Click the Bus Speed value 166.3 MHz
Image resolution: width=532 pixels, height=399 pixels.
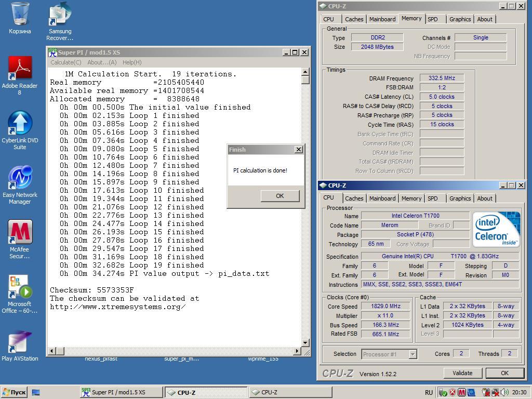pos(386,325)
